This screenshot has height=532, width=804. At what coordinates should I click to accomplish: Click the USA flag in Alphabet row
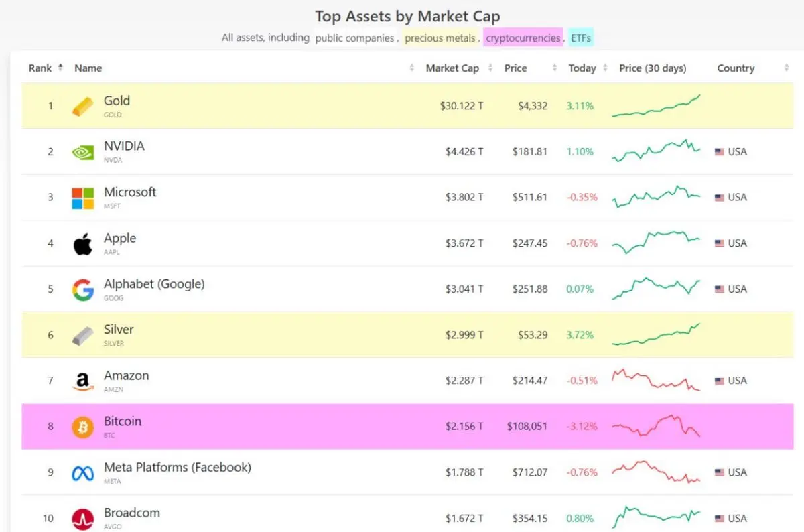pos(720,289)
